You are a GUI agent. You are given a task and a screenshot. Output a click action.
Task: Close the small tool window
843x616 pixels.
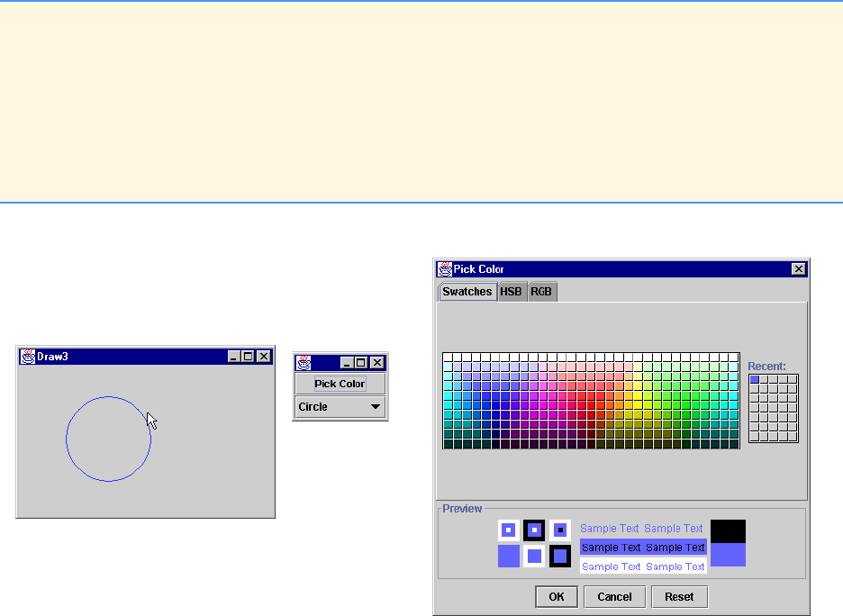click(377, 363)
